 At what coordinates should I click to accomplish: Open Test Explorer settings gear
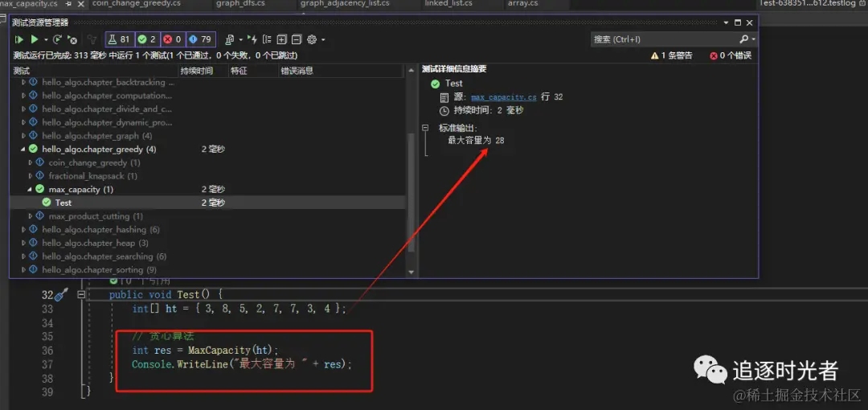[x=312, y=39]
